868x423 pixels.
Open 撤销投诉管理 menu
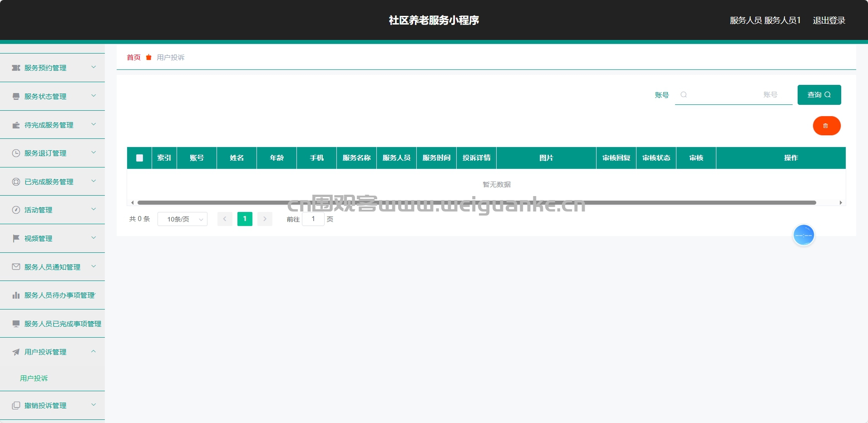tap(52, 405)
